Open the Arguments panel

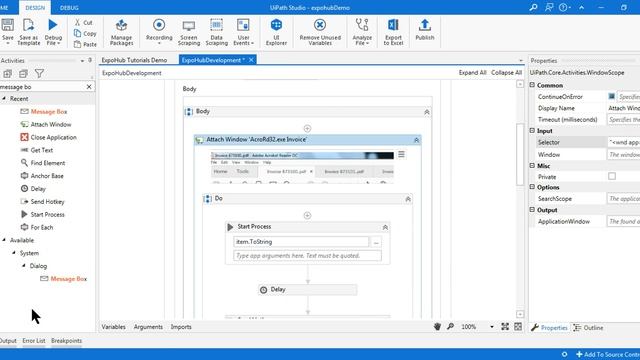148,327
